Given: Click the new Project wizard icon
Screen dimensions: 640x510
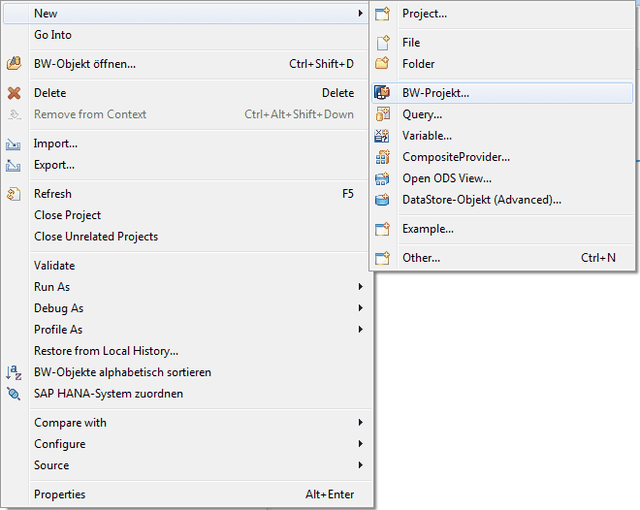Looking at the screenshot, I should [x=382, y=14].
